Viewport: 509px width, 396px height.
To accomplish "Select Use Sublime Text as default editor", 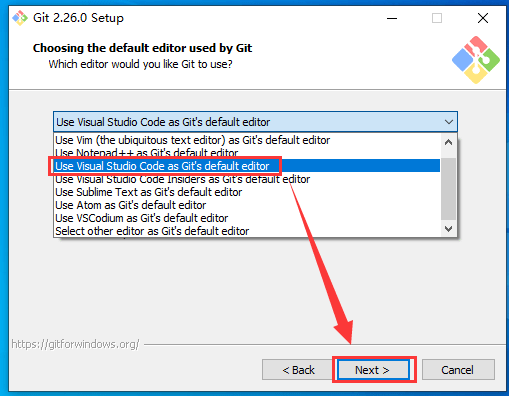I will [247, 192].
